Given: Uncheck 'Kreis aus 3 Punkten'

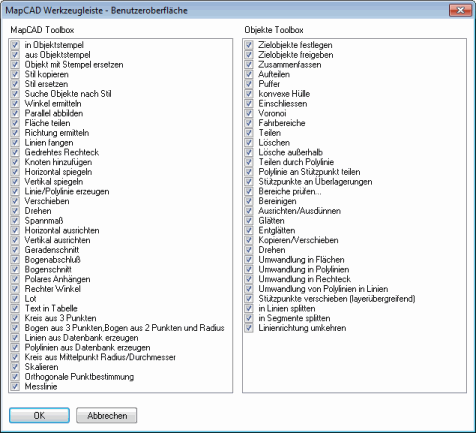Looking at the screenshot, I should [15, 318].
